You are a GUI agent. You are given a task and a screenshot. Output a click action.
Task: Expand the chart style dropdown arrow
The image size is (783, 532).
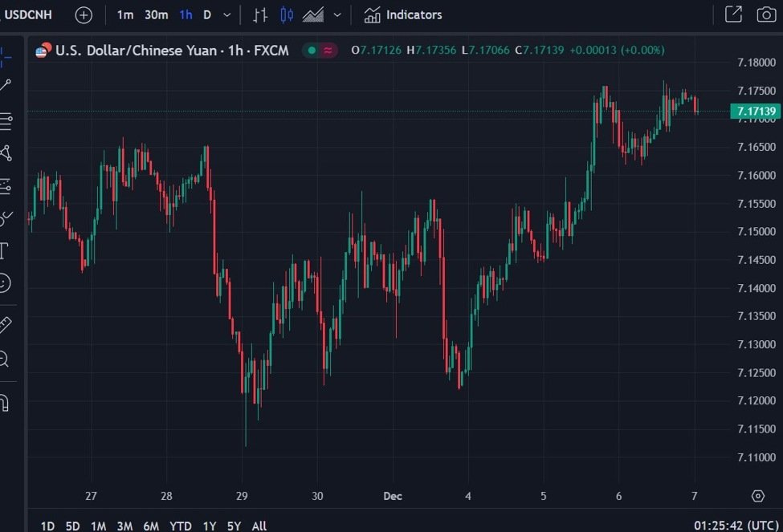[336, 14]
